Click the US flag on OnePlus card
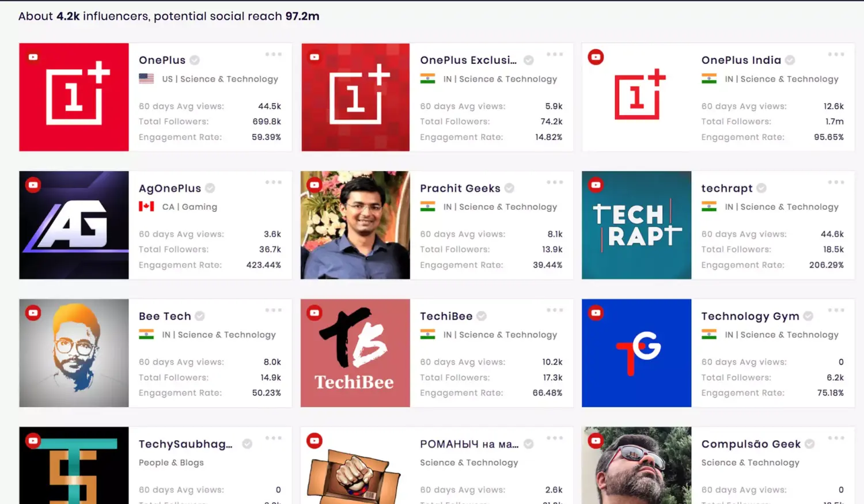Screen dimensions: 864x504 point(146,78)
